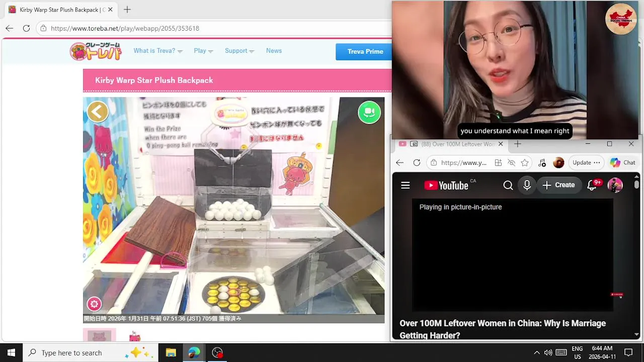The height and width of the screenshot is (362, 644).
Task: Open File Explorer from taskbar
Action: click(x=171, y=352)
